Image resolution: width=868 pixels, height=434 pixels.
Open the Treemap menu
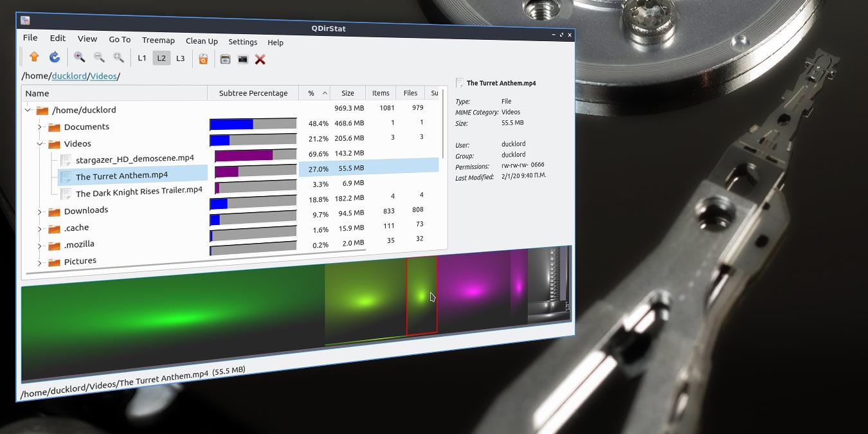click(158, 40)
